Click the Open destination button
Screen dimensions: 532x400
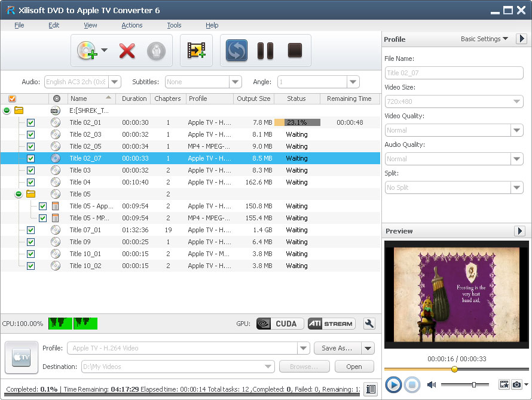354,367
